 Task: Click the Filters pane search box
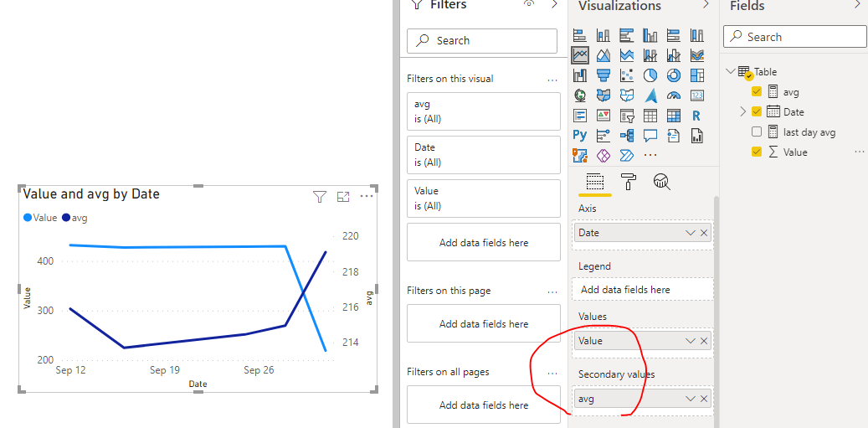(481, 41)
